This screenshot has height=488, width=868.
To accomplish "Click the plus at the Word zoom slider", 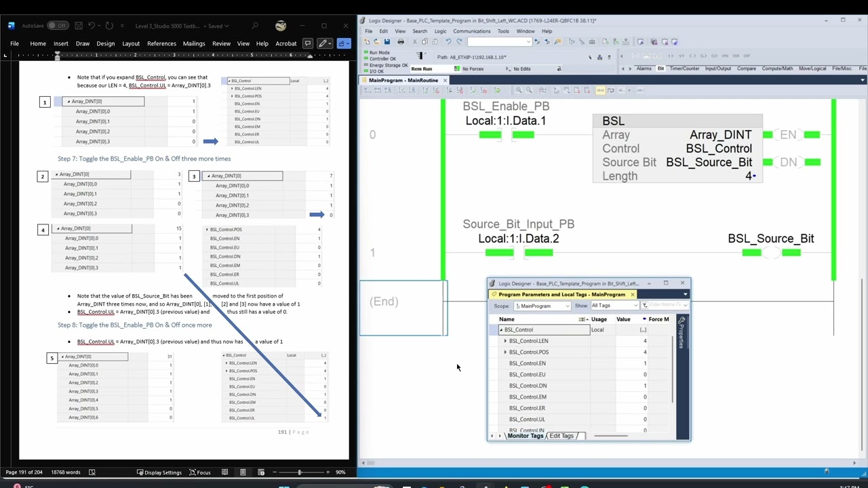I will (x=328, y=472).
